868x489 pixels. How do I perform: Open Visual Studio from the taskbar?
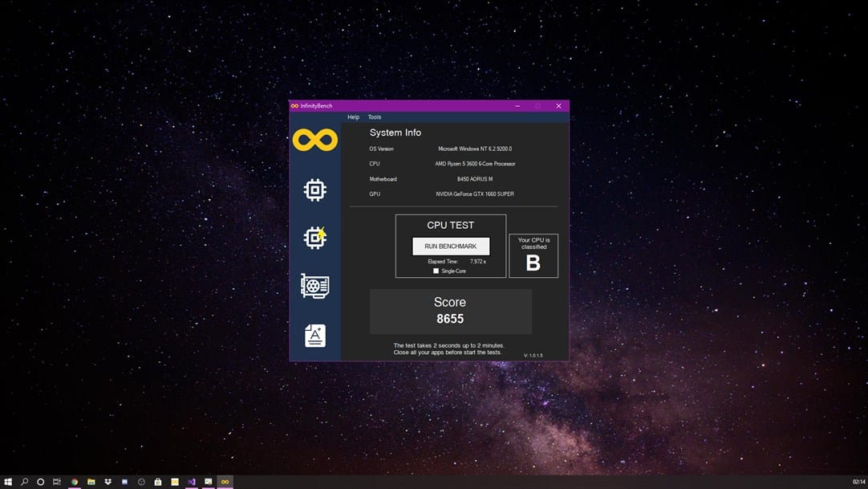[192, 482]
